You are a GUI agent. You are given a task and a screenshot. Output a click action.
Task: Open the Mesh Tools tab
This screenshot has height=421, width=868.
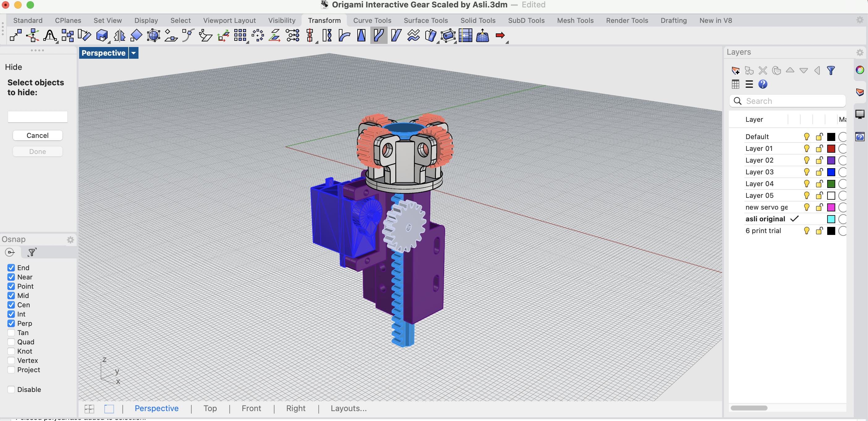575,21
